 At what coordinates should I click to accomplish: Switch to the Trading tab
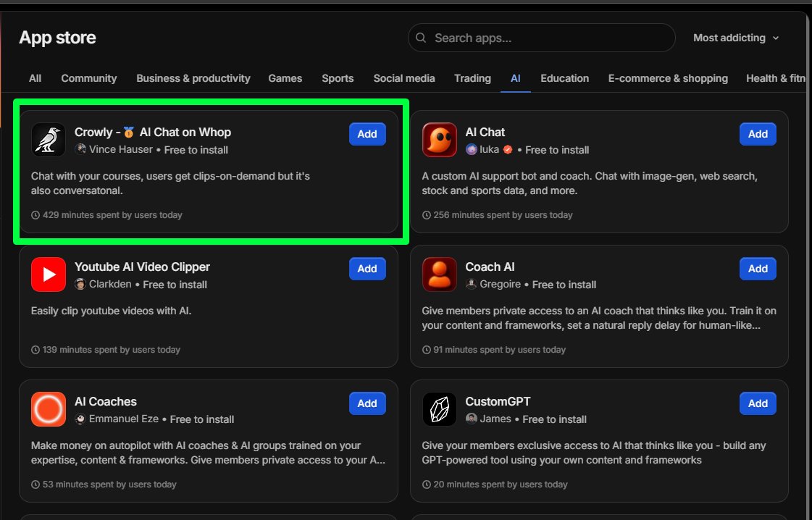pyautogui.click(x=472, y=78)
